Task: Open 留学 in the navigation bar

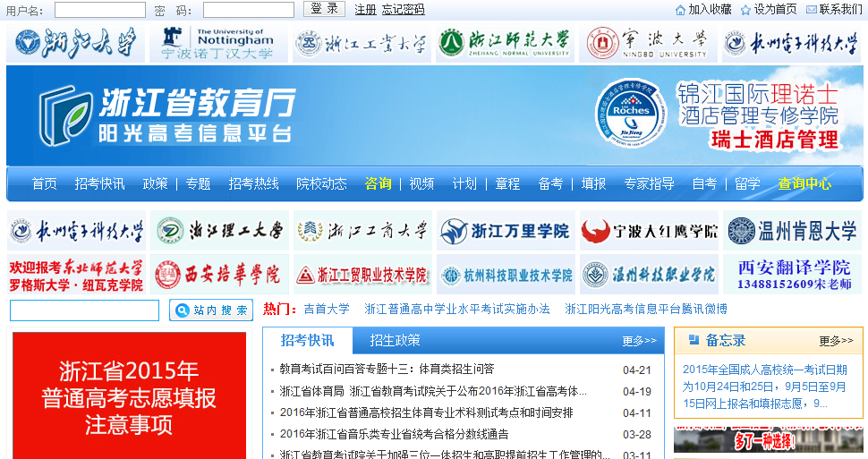Action: point(748,183)
